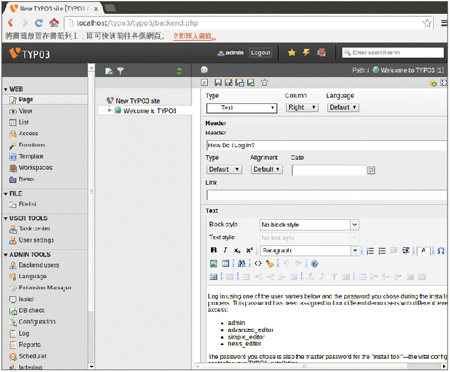Save the document
The width and height of the screenshot is (450, 372).
[x=218, y=83]
